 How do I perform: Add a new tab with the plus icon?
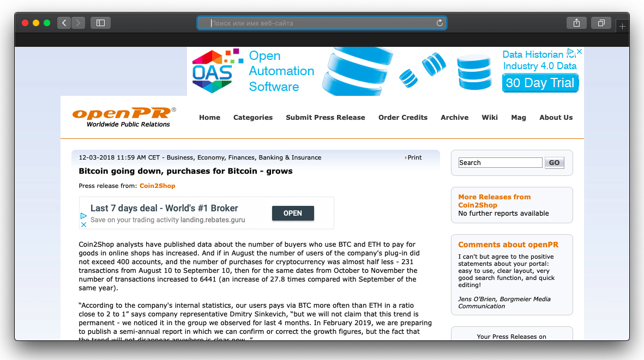tap(623, 26)
